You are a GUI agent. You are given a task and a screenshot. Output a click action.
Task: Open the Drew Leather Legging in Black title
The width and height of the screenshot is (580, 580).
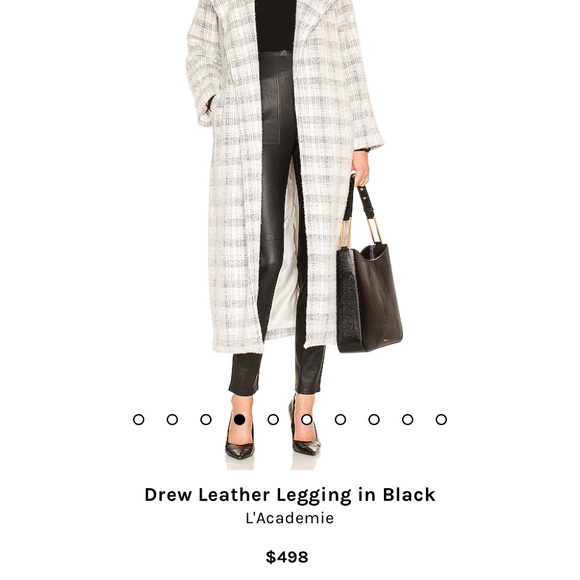pyautogui.click(x=290, y=495)
